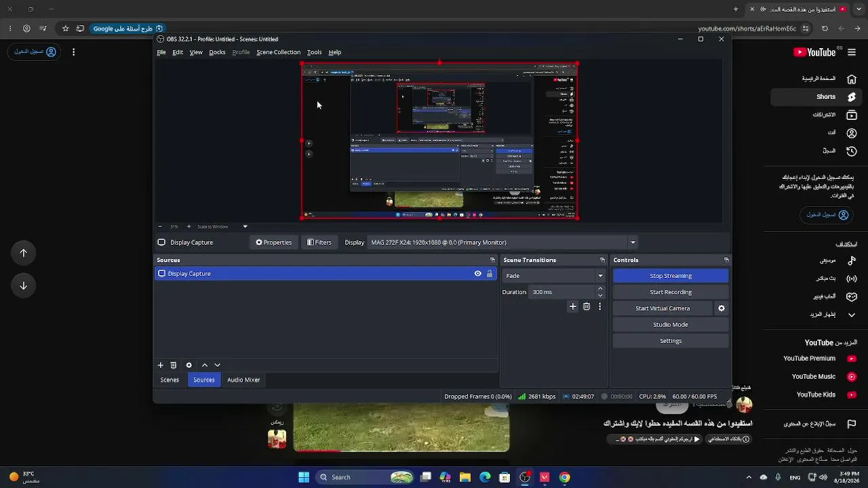Click the Start Recording button

pyautogui.click(x=671, y=292)
